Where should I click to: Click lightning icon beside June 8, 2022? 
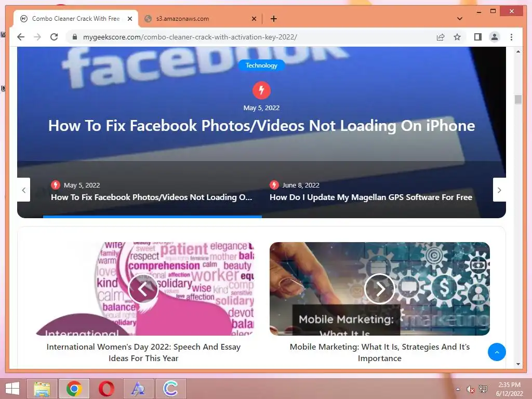coord(274,185)
